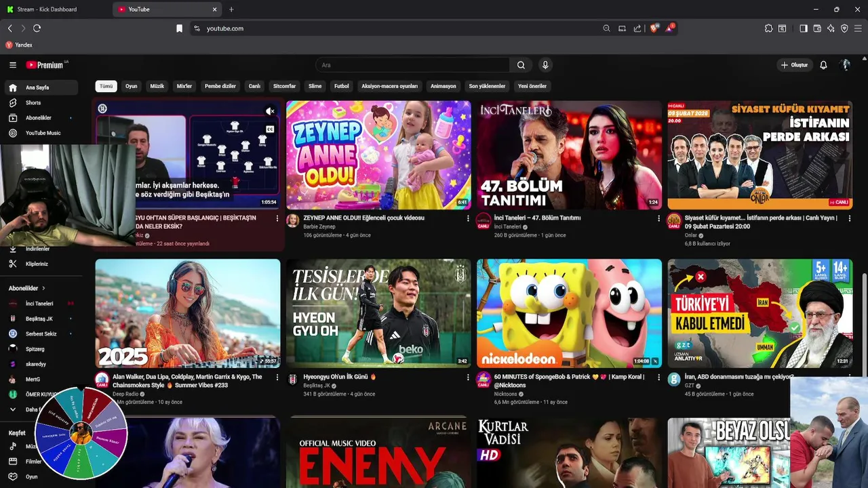Viewport: 868px width, 488px height.
Task: Select the Tümü filter chip
Action: tap(106, 86)
